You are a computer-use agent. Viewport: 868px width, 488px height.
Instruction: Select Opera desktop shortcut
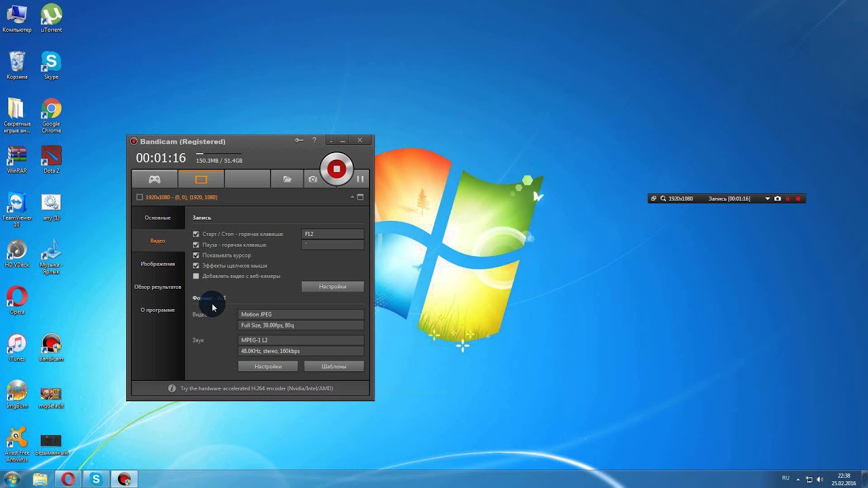17,300
